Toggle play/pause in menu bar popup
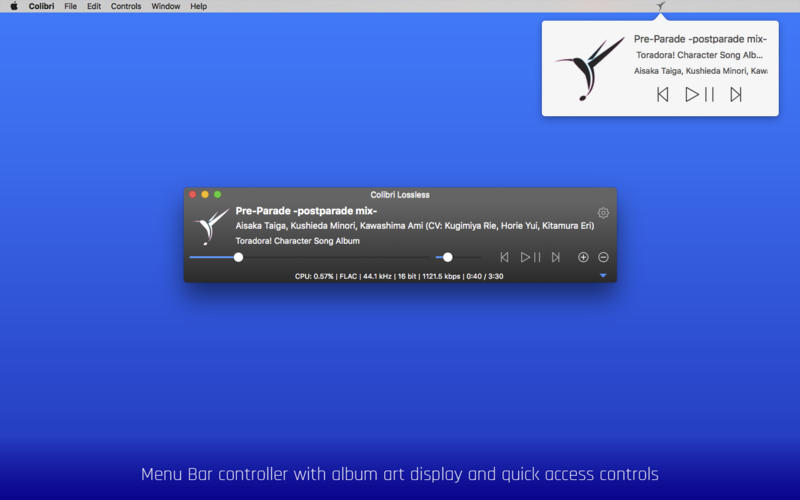 699,94
